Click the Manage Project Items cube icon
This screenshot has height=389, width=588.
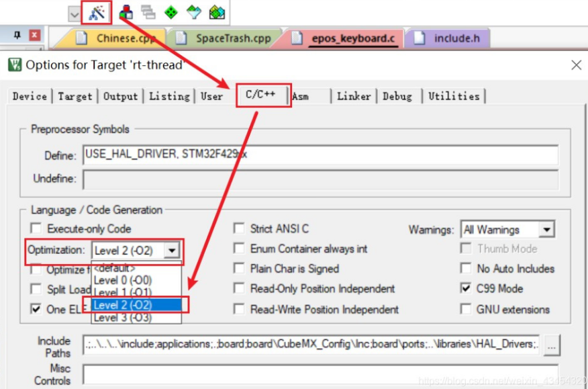pyautogui.click(x=125, y=12)
